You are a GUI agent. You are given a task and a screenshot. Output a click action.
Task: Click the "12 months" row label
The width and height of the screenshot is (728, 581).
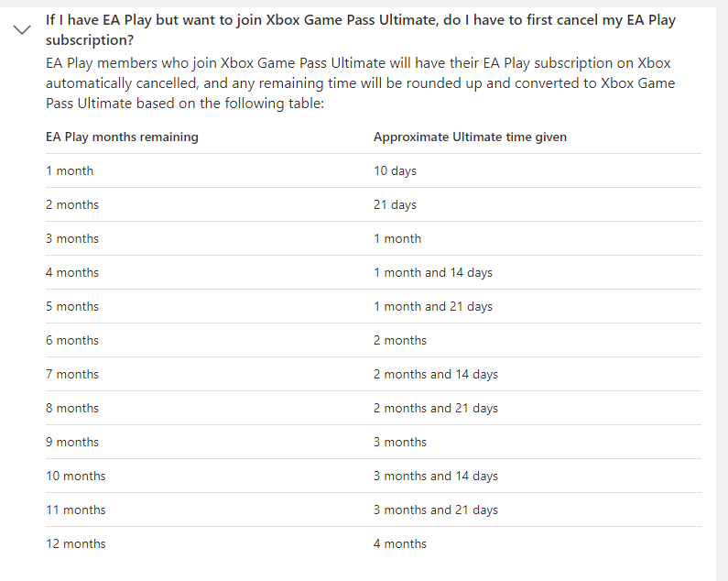click(76, 544)
